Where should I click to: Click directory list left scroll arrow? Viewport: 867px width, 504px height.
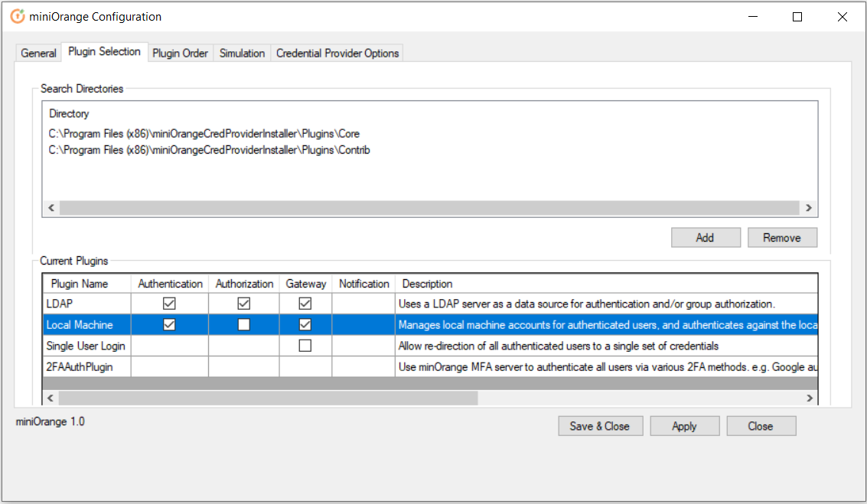coord(51,208)
